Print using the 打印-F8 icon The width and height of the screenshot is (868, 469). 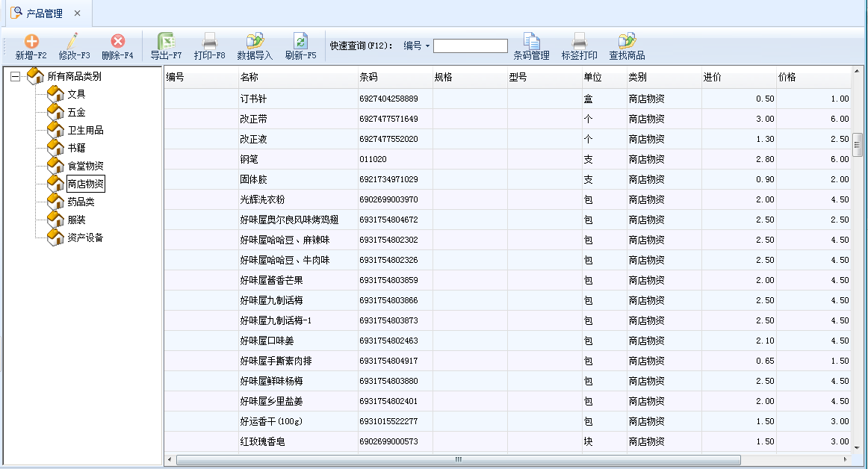[210, 42]
